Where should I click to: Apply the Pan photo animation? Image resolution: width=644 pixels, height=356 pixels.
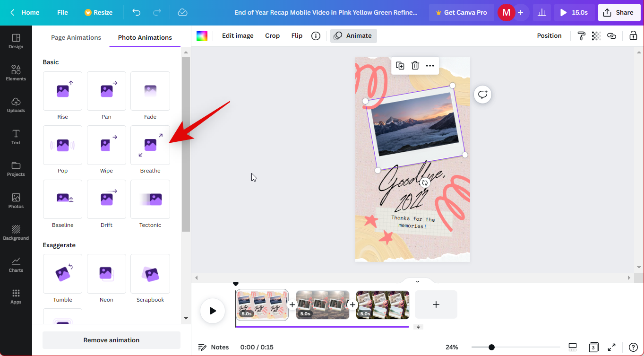(x=106, y=91)
